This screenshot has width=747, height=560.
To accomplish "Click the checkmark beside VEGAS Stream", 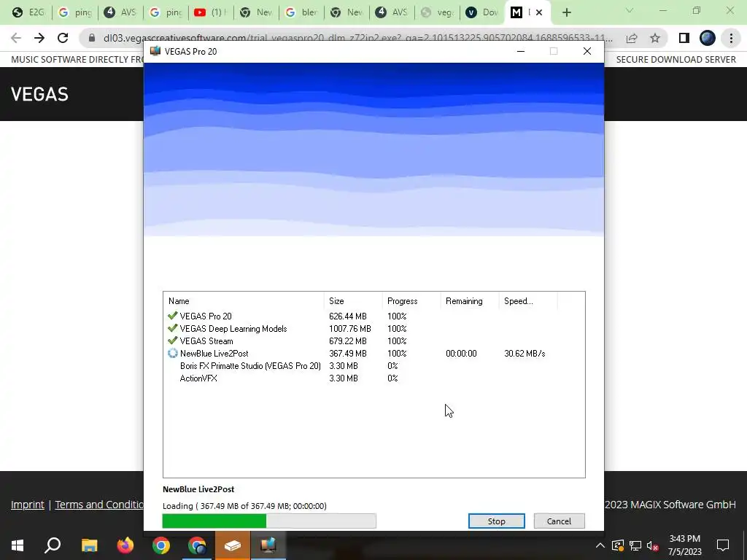I will pyautogui.click(x=172, y=341).
